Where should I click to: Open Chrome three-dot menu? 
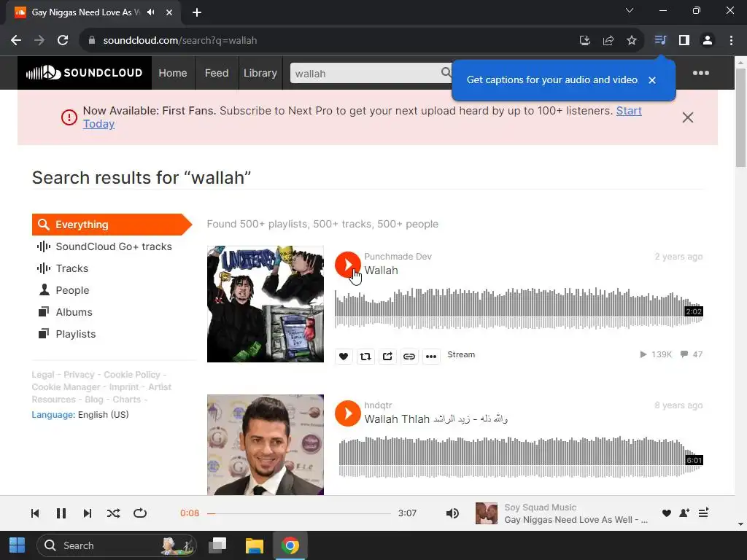(731, 41)
